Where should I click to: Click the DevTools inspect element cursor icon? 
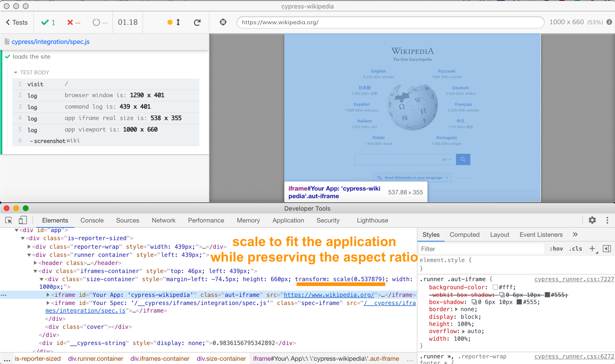[x=9, y=220]
